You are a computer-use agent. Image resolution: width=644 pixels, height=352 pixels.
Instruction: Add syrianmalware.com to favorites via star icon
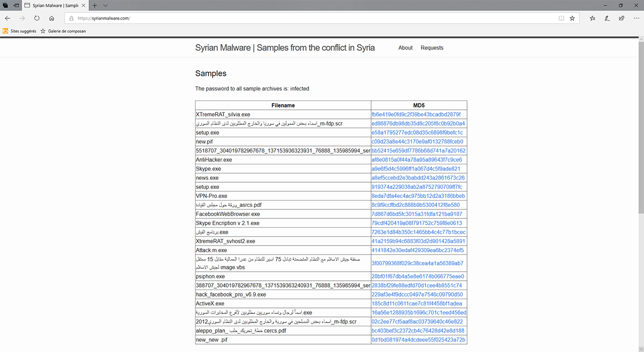pos(572,17)
